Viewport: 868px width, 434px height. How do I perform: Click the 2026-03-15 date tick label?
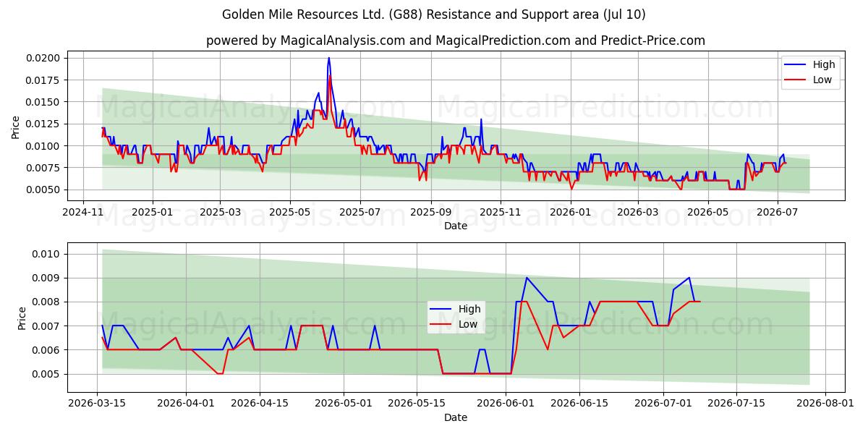98,404
